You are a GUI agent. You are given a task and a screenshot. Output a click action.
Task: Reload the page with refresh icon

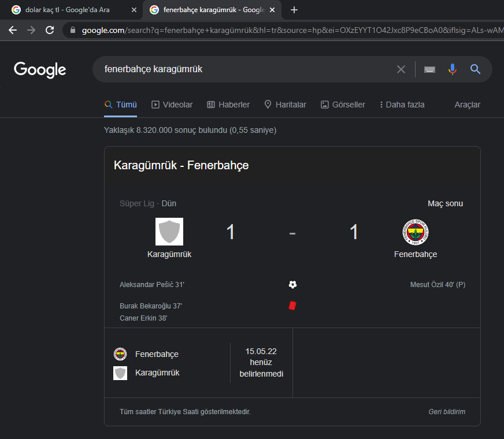pos(50,30)
